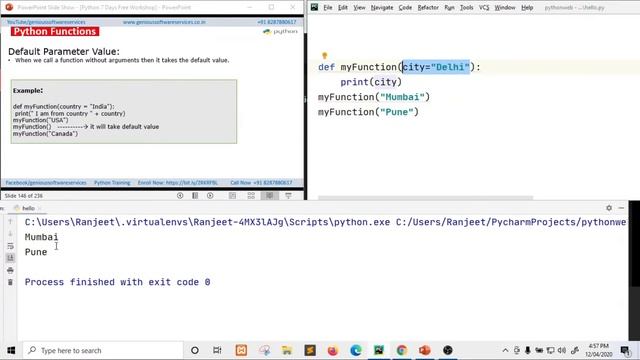Open the see-all-slides button in PowerPoint

tap(195, 196)
